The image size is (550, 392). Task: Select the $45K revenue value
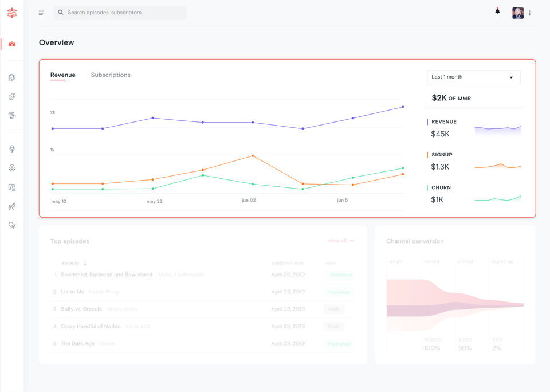tap(440, 134)
